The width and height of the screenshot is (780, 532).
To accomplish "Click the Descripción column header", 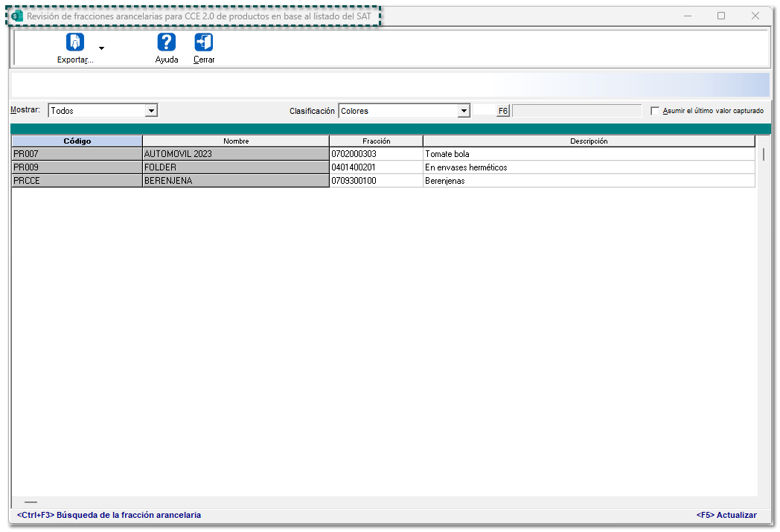I will [x=589, y=141].
